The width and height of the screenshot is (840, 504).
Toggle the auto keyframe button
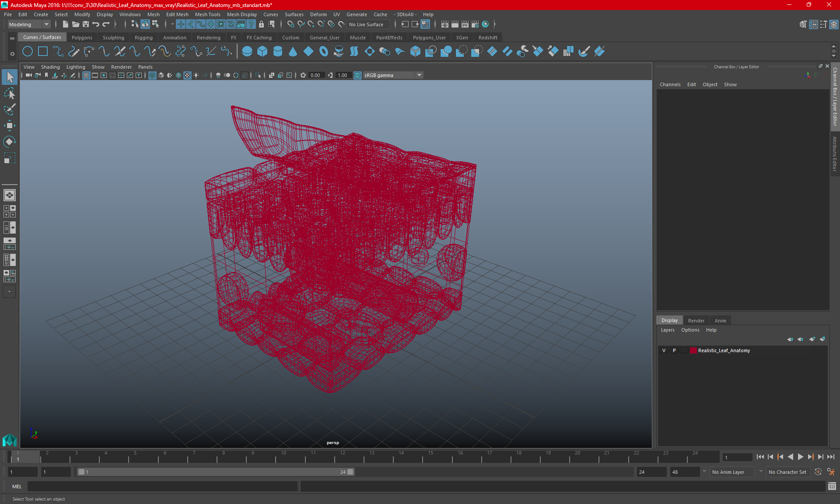pos(818,472)
